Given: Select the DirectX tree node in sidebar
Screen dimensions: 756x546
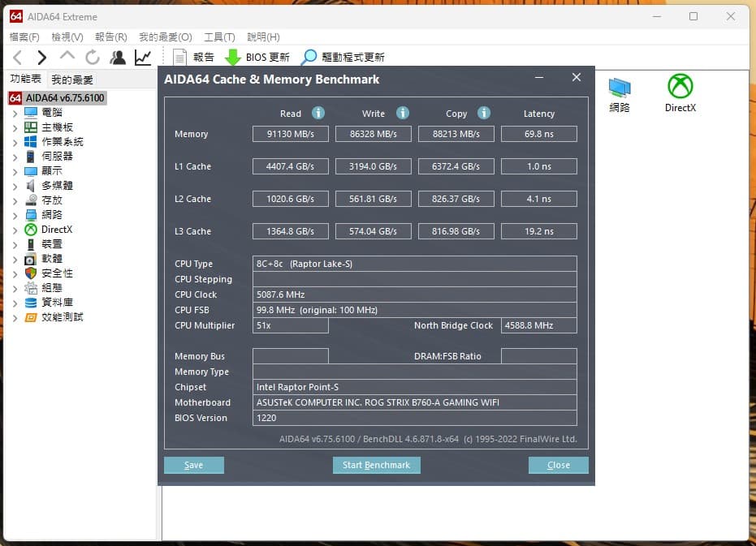Looking at the screenshot, I should [x=48, y=230].
